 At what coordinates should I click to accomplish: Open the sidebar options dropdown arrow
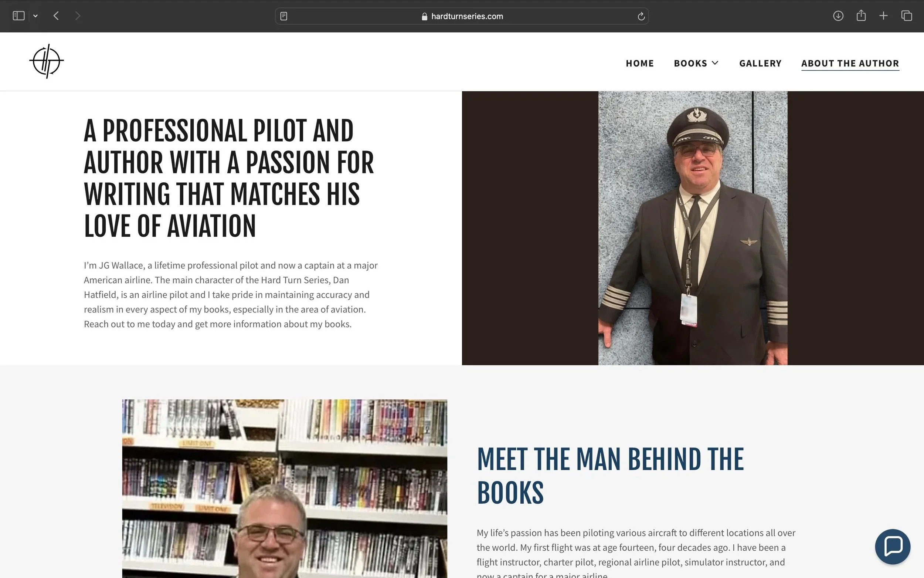(x=35, y=16)
